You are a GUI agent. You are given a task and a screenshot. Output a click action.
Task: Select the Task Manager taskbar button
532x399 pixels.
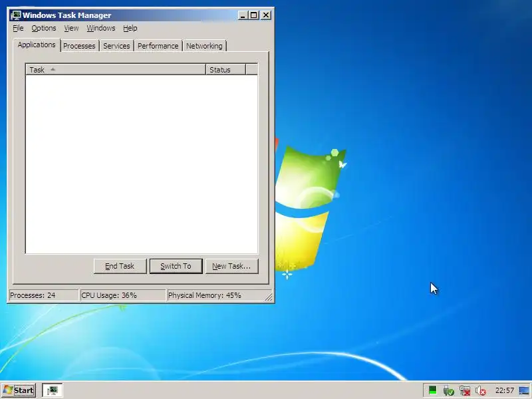click(x=53, y=390)
